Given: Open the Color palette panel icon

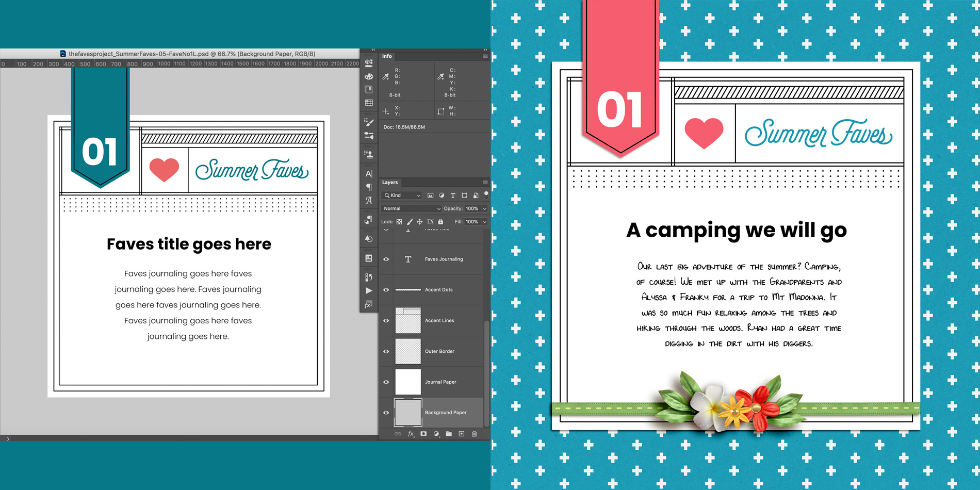Looking at the screenshot, I should click(369, 76).
